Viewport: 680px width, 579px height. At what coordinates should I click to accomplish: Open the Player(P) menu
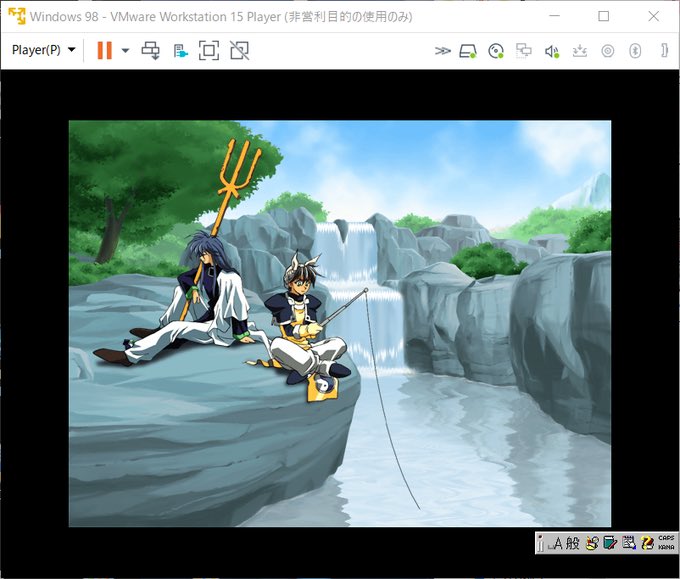tap(43, 50)
